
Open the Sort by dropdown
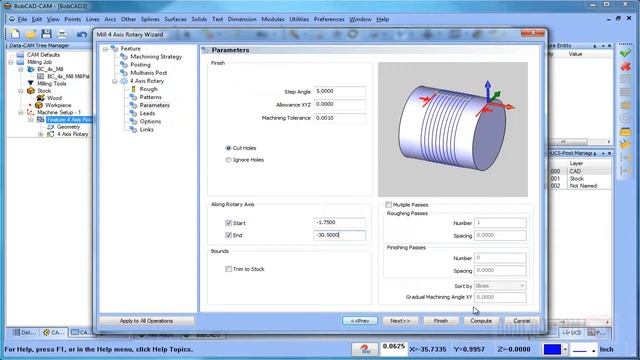tap(500, 286)
